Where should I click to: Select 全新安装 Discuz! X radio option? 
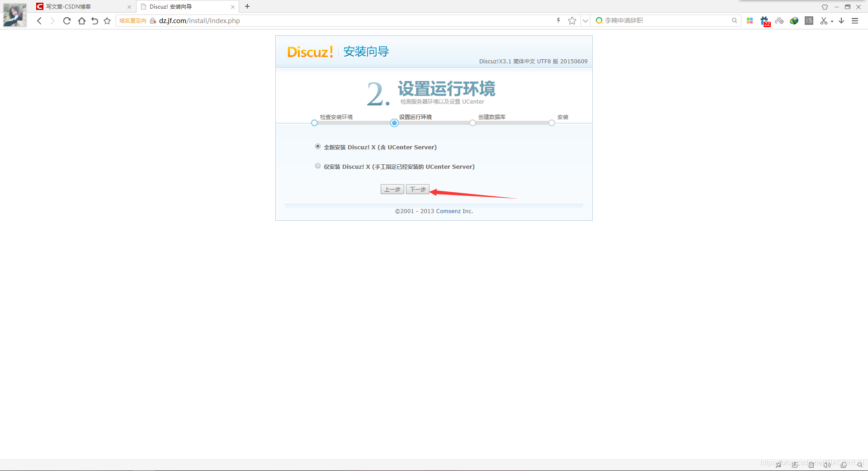click(x=318, y=146)
